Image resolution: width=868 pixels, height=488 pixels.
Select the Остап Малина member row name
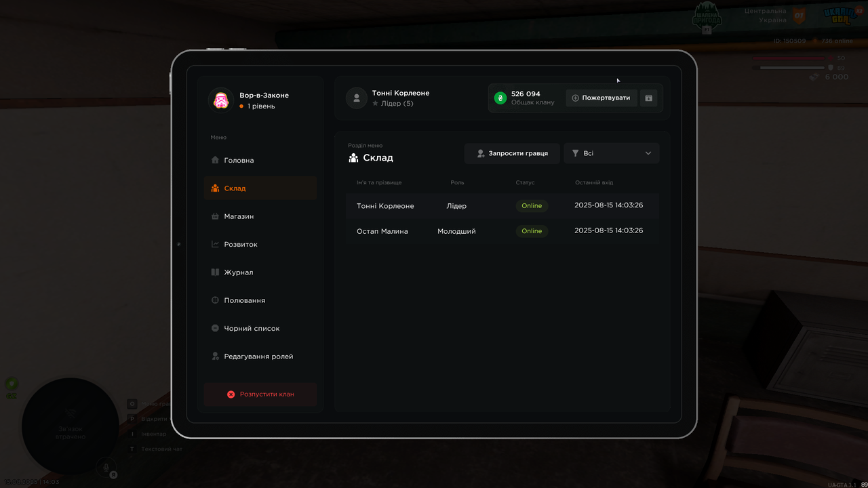click(x=382, y=231)
